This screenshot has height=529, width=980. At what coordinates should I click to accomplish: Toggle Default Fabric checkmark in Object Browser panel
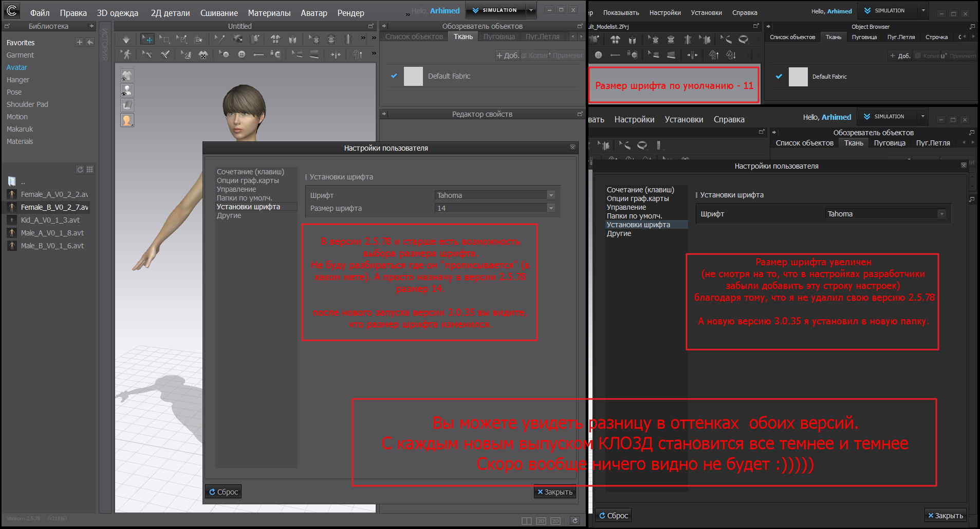779,77
